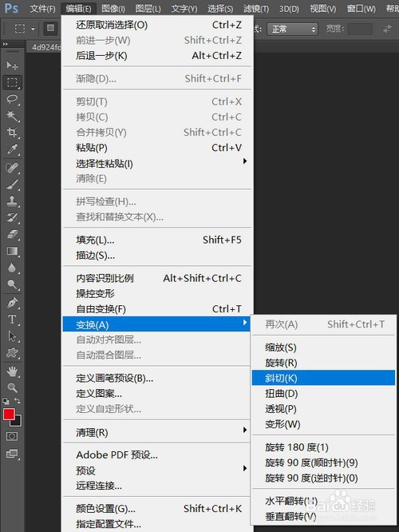Screen dimensions: 399x532
Task: Select the Lasso tool
Action: coord(12,99)
